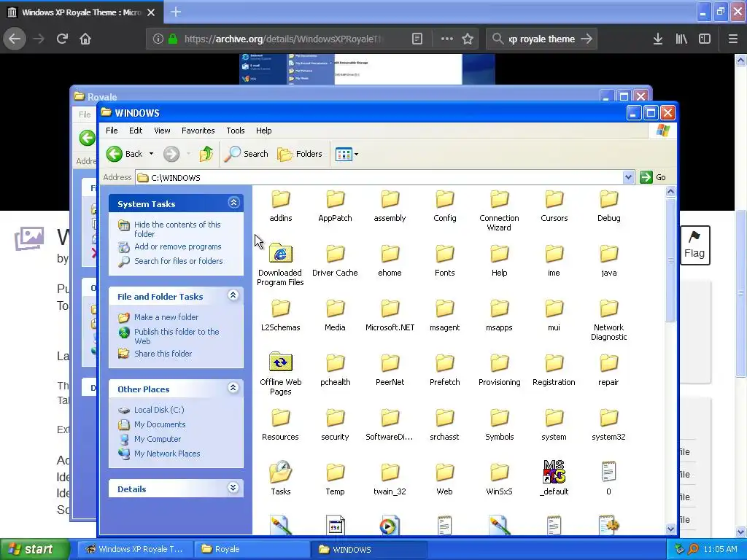
Task: Go to My Network Places
Action: tap(167, 454)
